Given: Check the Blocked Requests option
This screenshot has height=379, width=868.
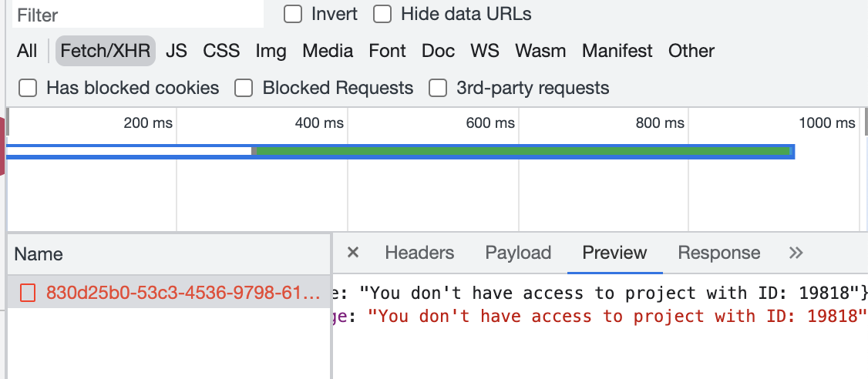Looking at the screenshot, I should coord(244,88).
